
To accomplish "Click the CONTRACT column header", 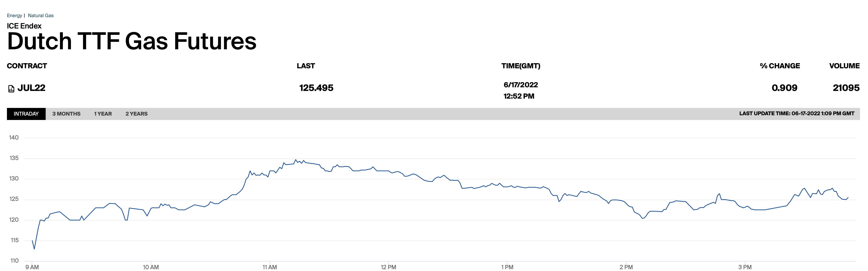I will pos(27,66).
